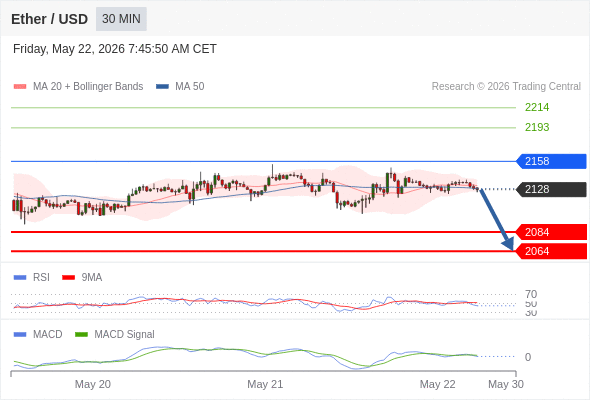Click the 30 MIN timeframe button
This screenshot has width=590, height=400.
(121, 19)
